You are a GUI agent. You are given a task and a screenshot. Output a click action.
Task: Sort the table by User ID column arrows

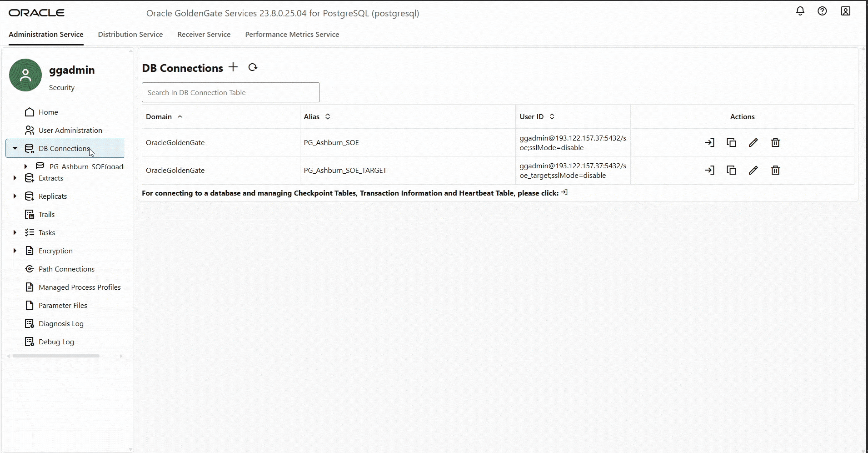point(552,116)
